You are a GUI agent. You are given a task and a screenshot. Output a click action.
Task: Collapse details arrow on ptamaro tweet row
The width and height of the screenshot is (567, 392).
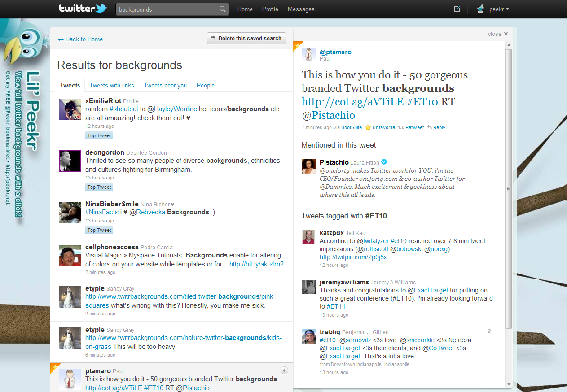click(284, 370)
